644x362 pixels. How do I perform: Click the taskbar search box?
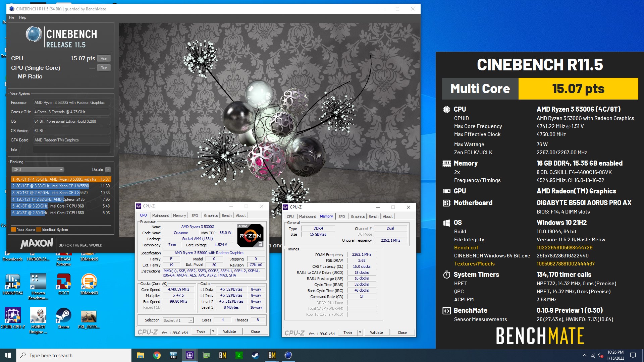tap(74, 355)
